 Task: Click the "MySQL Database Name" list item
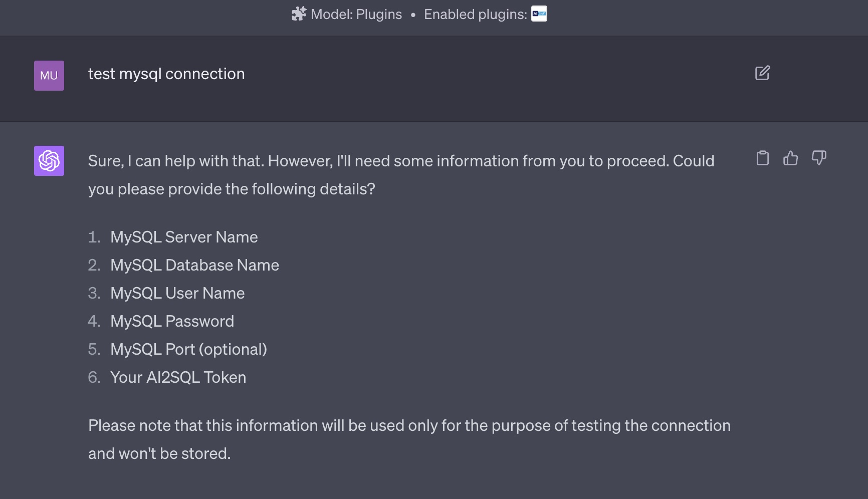194,265
